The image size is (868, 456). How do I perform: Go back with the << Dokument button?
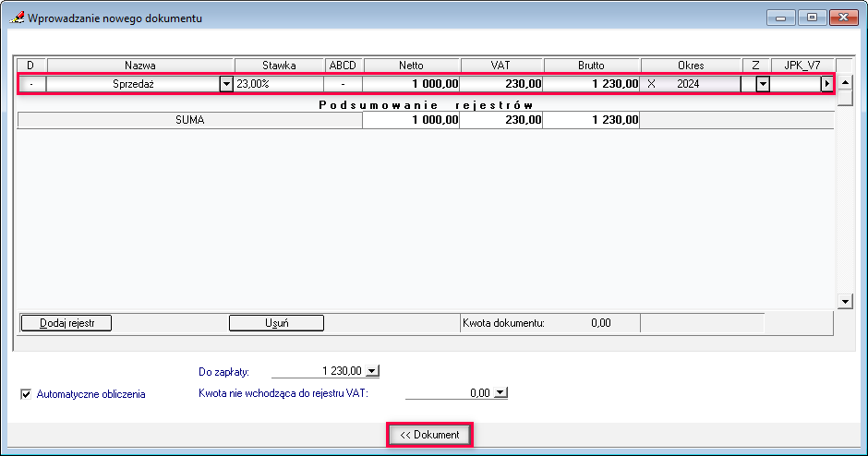pos(429,435)
